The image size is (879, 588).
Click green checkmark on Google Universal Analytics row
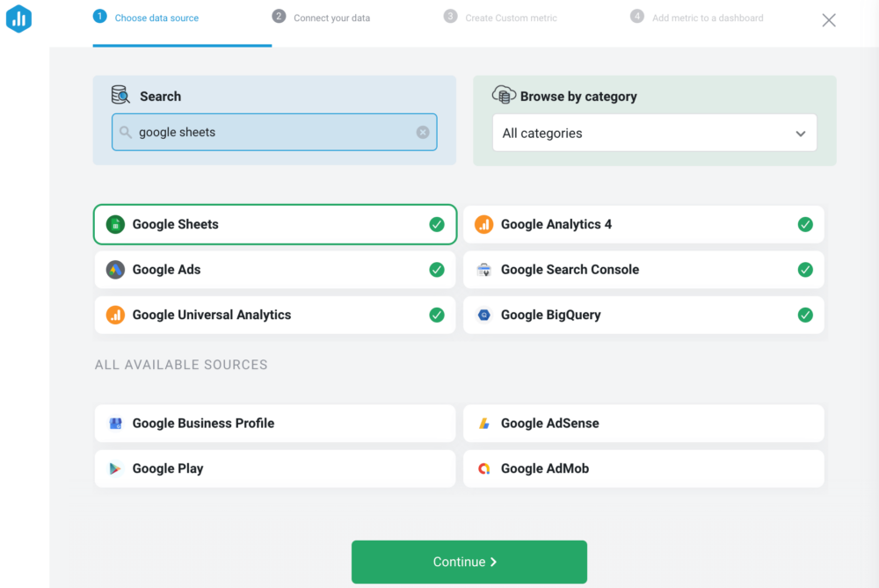point(437,315)
